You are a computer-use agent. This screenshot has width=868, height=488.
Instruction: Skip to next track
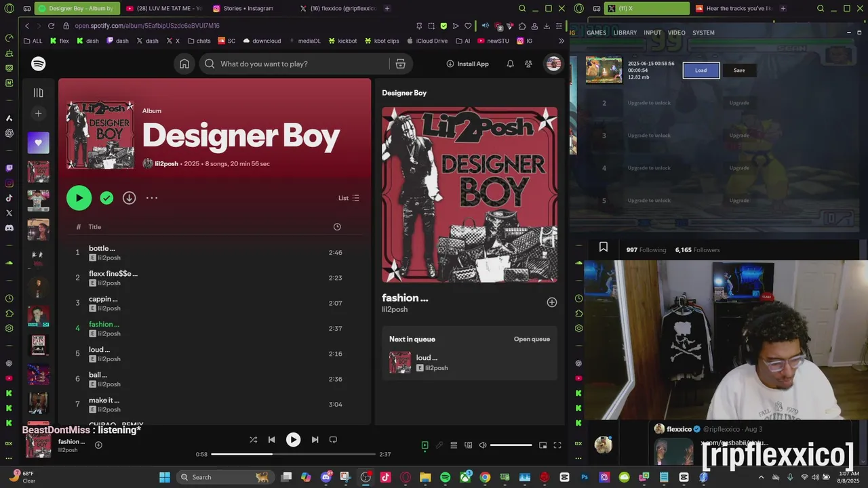coord(315,440)
